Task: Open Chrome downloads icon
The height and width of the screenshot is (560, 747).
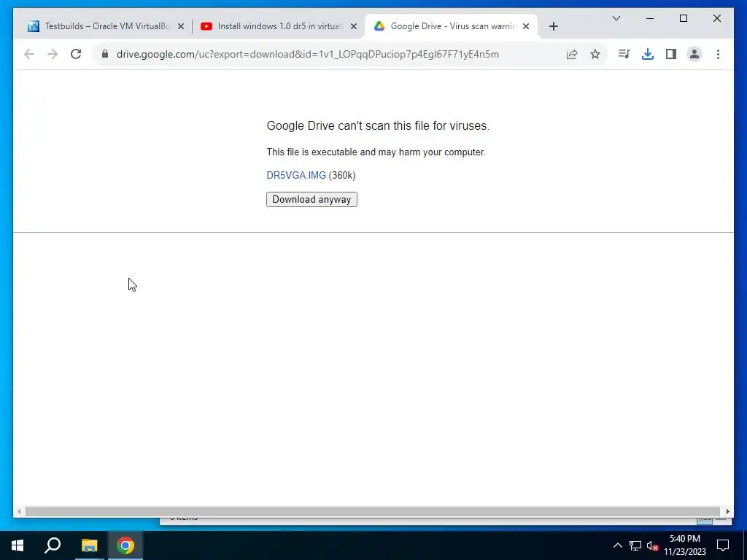Action: tap(648, 54)
